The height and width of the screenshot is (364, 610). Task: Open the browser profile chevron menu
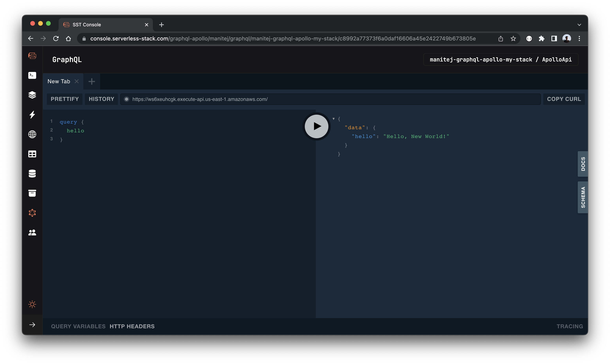pos(579,25)
